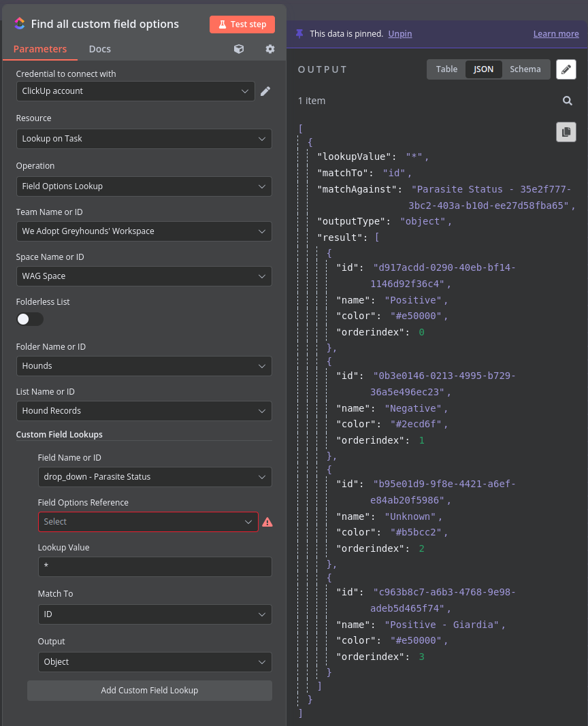588x726 pixels.
Task: Expand the Team Name or ID dropdown
Action: (x=144, y=231)
